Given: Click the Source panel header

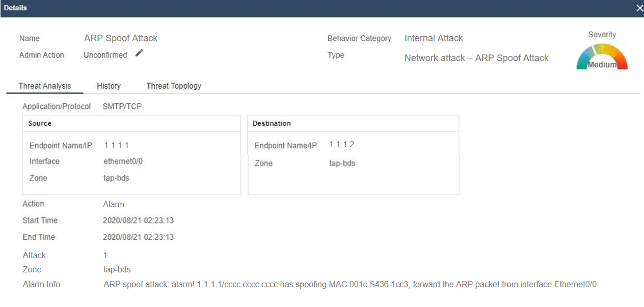Looking at the screenshot, I should click(x=131, y=124).
